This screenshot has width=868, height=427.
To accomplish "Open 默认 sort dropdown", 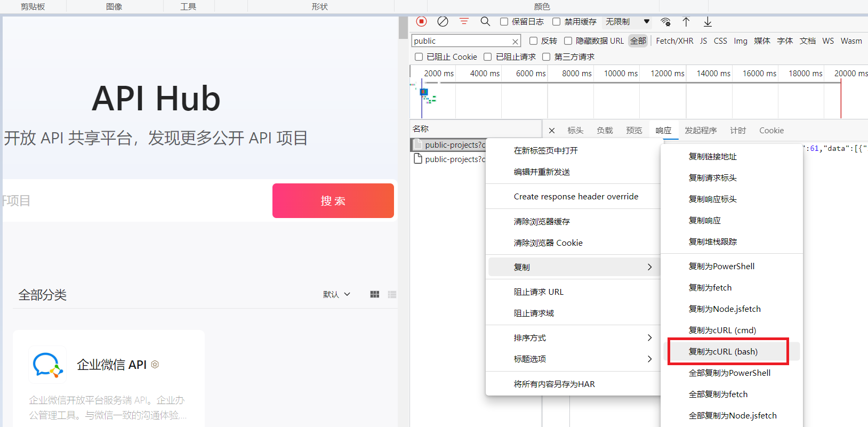I will (336, 294).
